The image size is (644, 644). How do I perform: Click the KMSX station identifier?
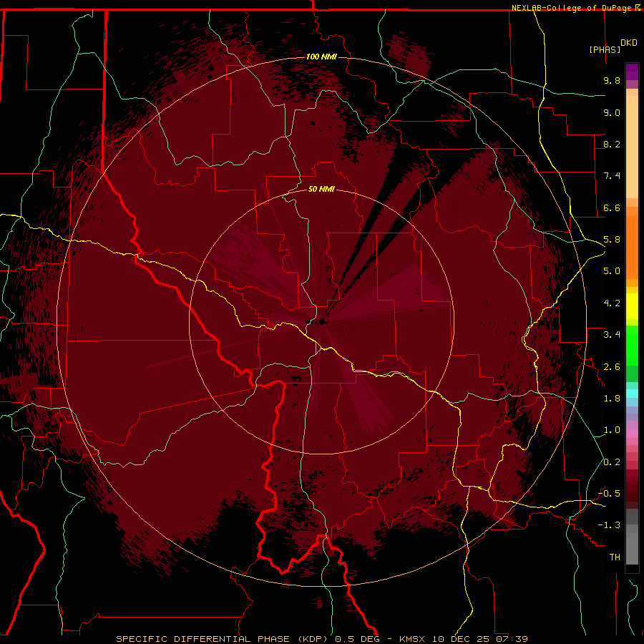pos(412,639)
